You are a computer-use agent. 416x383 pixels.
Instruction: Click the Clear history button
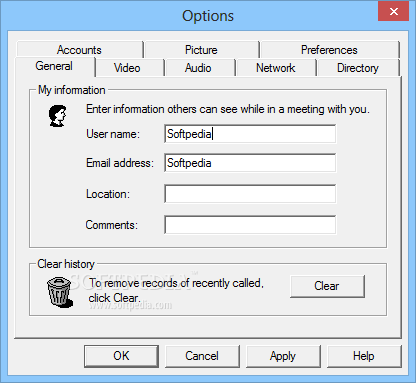(327, 286)
